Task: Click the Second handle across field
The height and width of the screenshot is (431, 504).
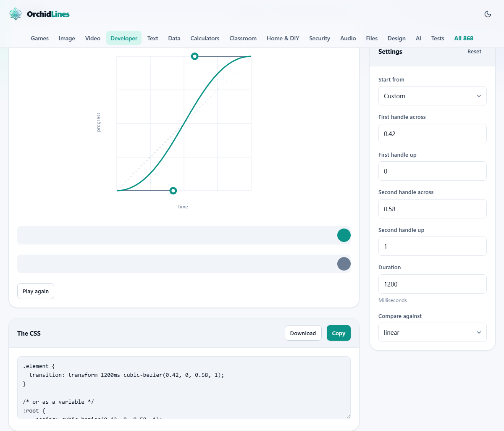Action: (x=432, y=209)
